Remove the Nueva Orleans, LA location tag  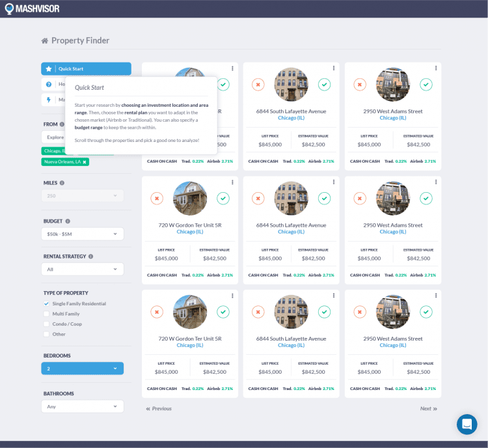pos(85,161)
